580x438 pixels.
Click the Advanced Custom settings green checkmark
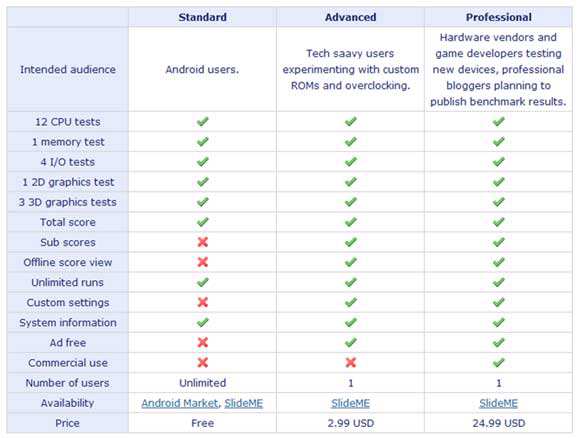click(x=351, y=302)
